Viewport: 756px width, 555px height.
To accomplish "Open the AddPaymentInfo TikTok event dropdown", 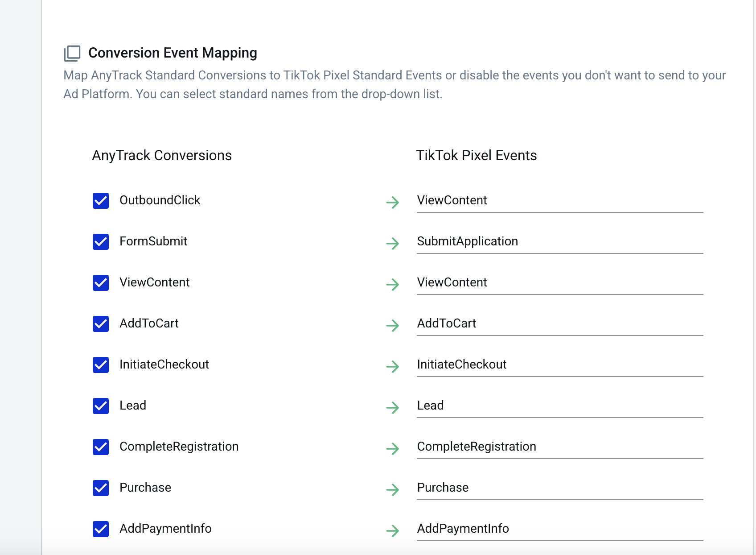I will [559, 529].
